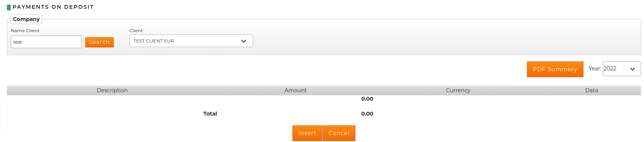This screenshot has width=644, height=142.
Task: Click the Year dropdown chevron arrow
Action: click(x=633, y=69)
